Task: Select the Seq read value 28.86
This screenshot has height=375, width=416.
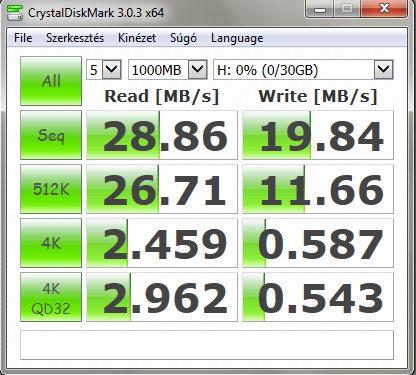Action: pos(162,135)
